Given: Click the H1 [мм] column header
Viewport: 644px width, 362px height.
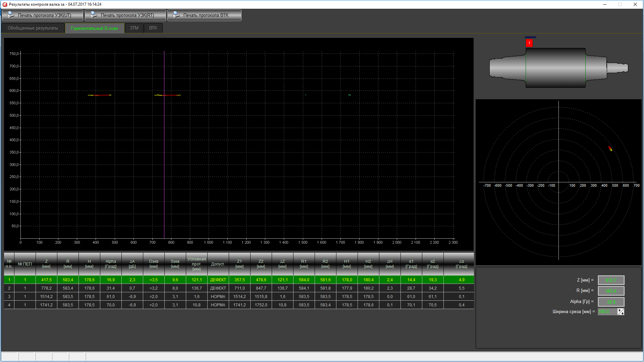Looking at the screenshot, I should tap(347, 264).
